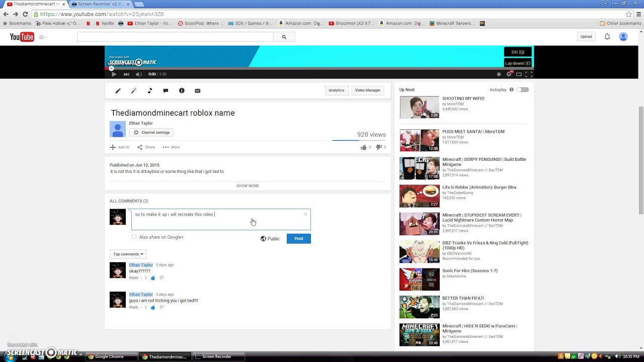Click the video progress bar
The height and width of the screenshot is (362, 644).
[x=319, y=68]
